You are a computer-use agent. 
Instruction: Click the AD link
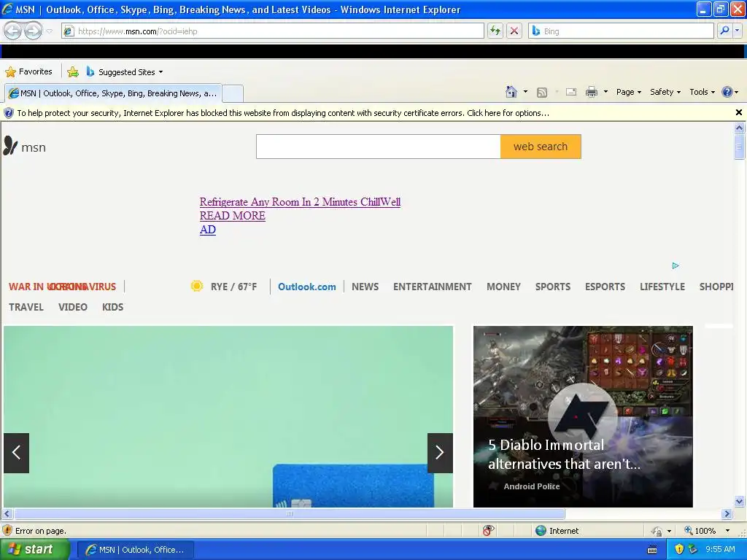point(208,230)
